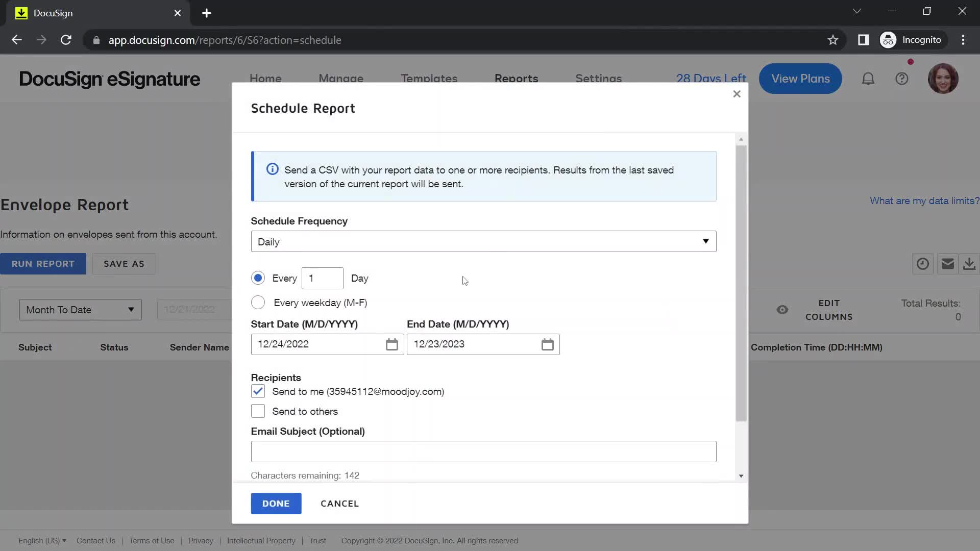Open tab search chevron
Image resolution: width=980 pixels, height=551 pixels.
[857, 11]
